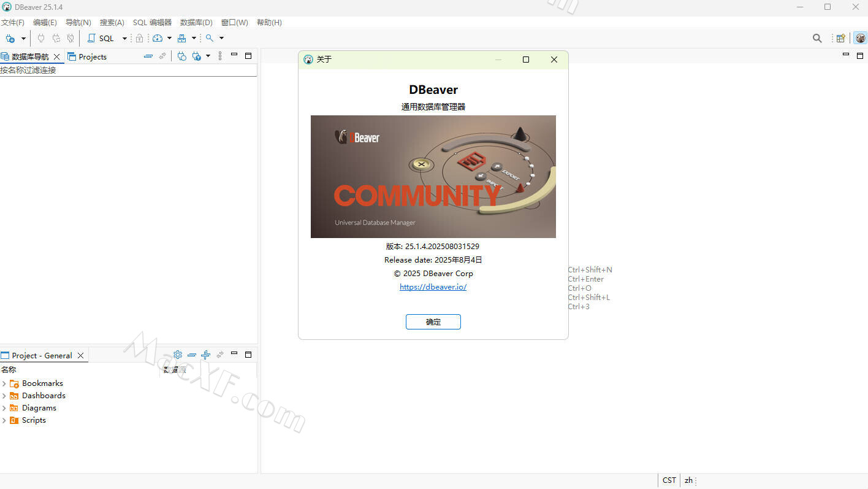Toggle Link with Editor in database navigator

point(162,56)
